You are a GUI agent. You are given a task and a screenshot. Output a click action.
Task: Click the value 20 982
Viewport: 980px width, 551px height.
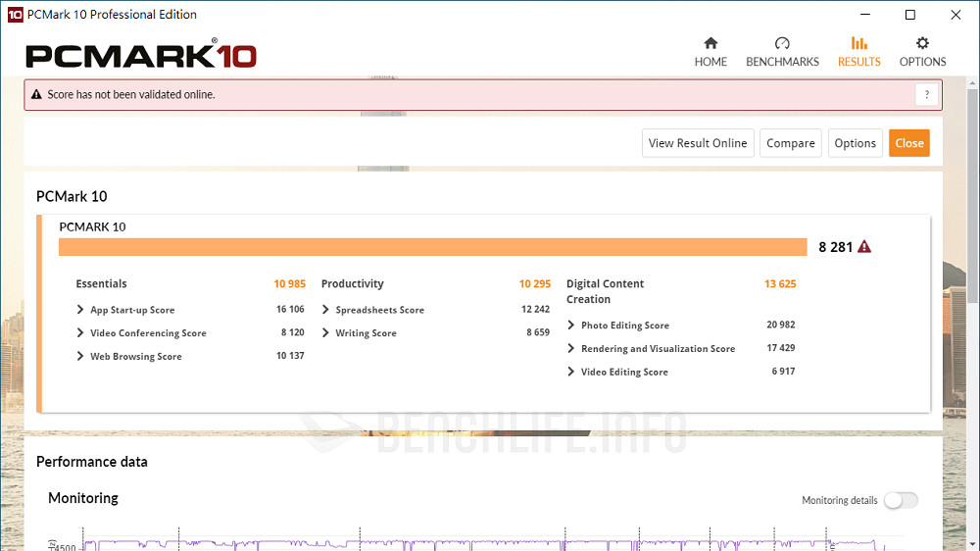[781, 325]
